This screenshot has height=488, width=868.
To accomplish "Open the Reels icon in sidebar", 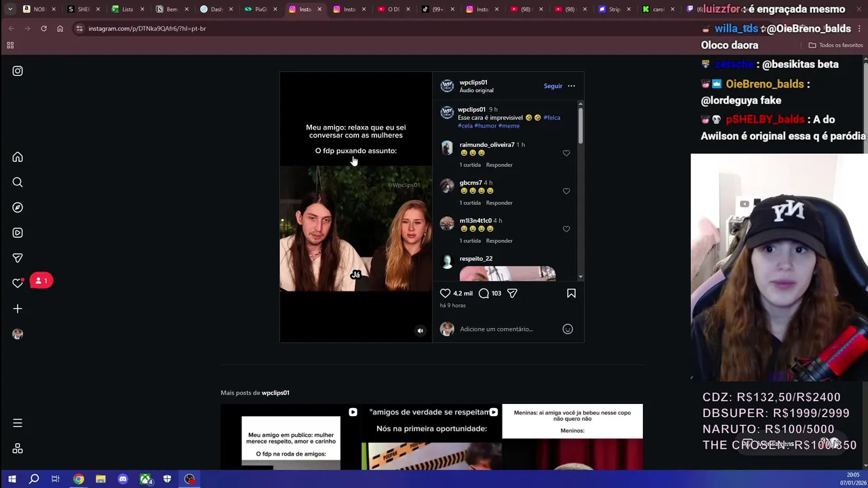I will click(18, 232).
